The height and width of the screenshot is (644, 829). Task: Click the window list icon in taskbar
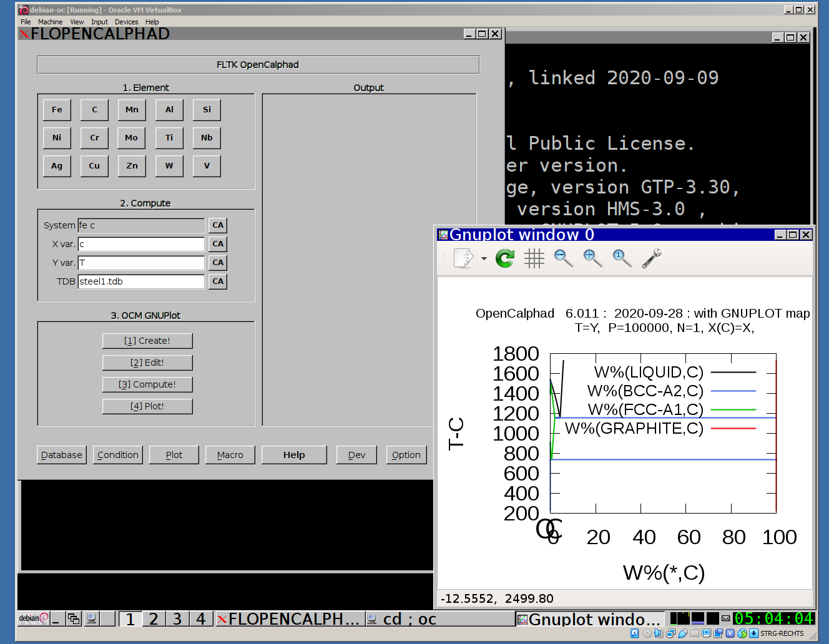coord(74,618)
